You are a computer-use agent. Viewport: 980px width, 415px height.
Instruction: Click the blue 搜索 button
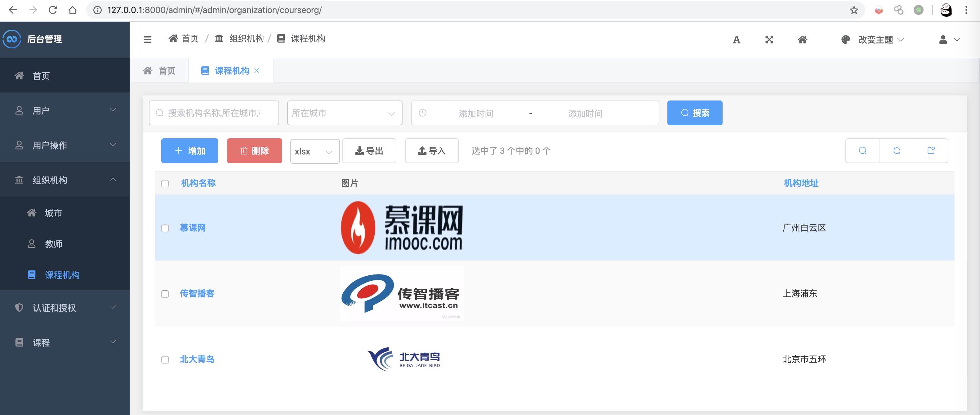pos(695,113)
